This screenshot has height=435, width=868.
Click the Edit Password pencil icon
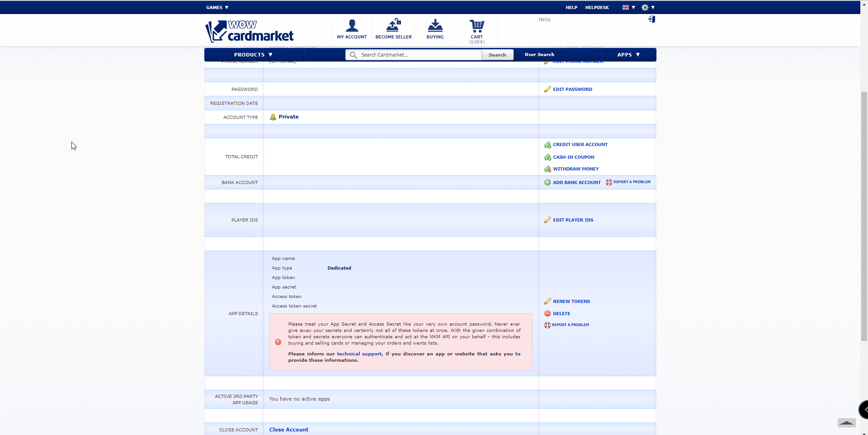point(547,90)
